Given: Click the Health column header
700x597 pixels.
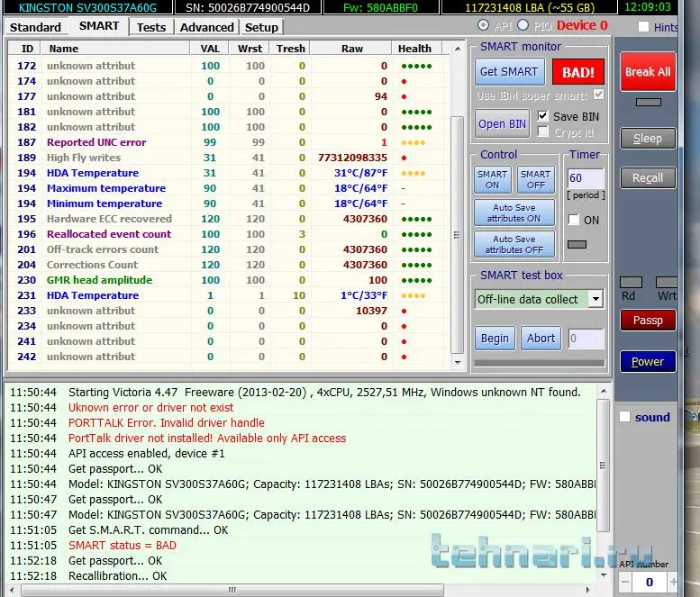Looking at the screenshot, I should coord(414,49).
